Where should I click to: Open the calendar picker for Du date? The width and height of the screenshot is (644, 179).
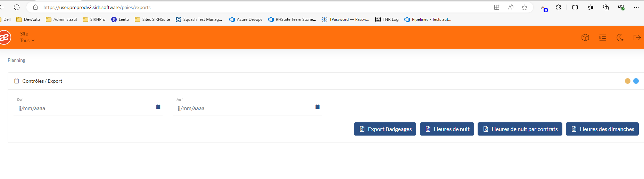coord(158,107)
